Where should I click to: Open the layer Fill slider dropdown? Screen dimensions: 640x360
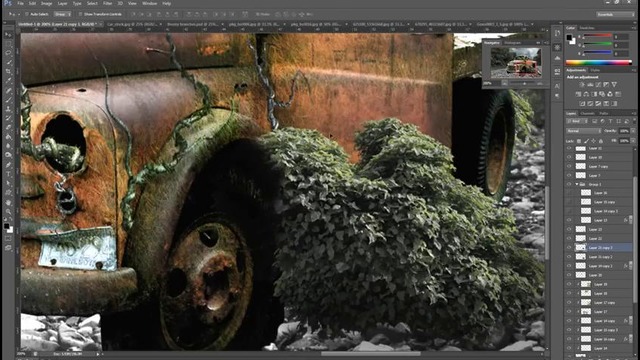633,141
